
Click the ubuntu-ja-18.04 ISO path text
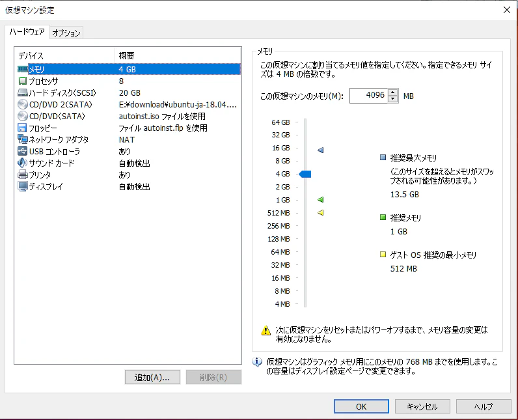(x=178, y=104)
